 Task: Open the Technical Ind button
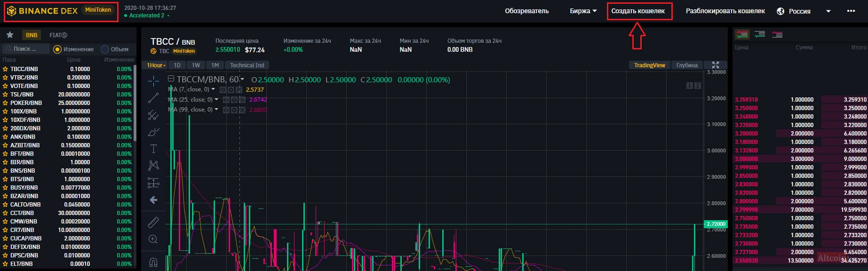247,65
